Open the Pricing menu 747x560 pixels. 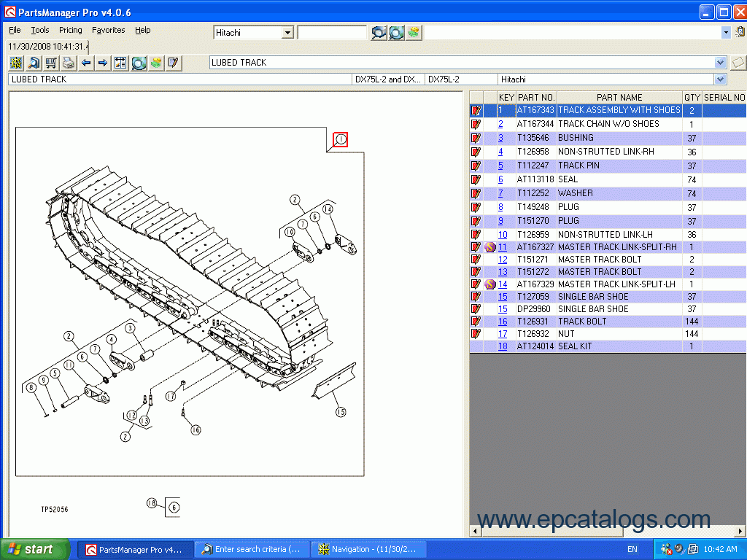click(71, 30)
